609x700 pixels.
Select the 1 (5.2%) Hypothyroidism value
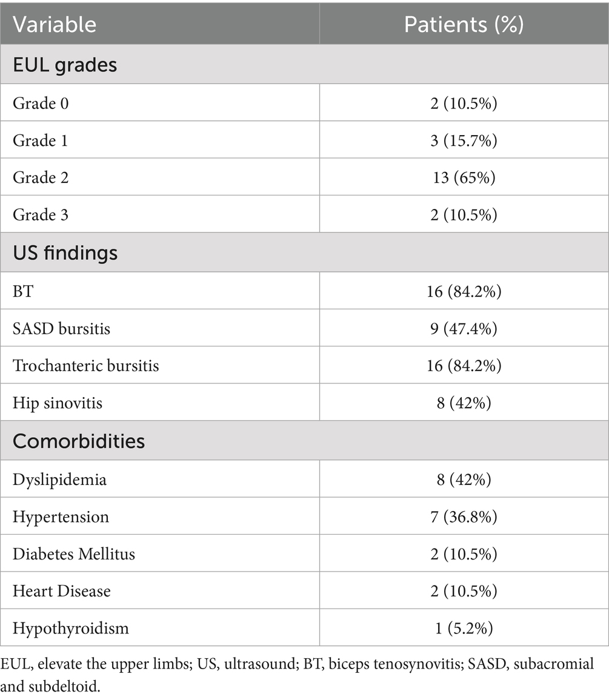click(x=464, y=627)
